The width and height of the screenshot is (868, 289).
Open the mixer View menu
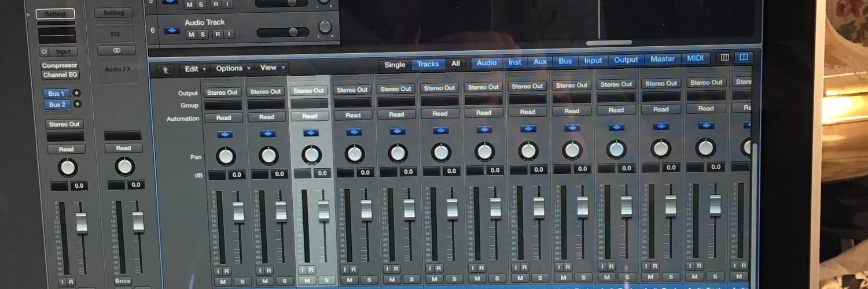[271, 68]
